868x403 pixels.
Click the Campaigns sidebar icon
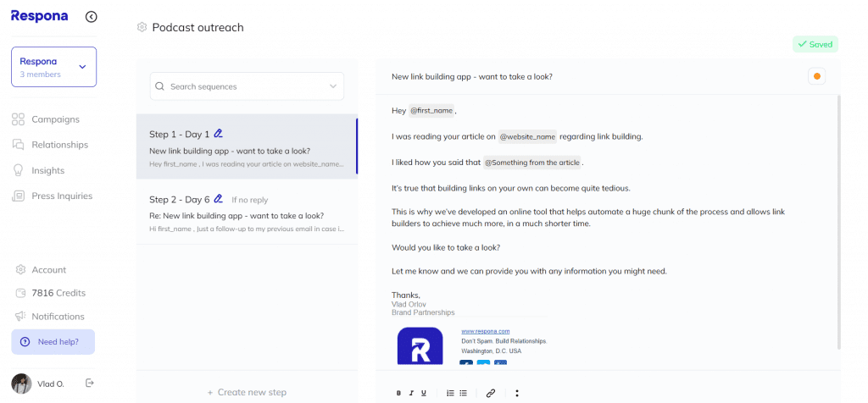pos(19,119)
